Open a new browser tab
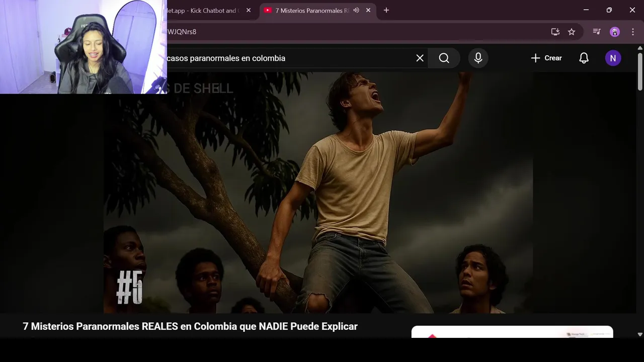 coord(386,10)
